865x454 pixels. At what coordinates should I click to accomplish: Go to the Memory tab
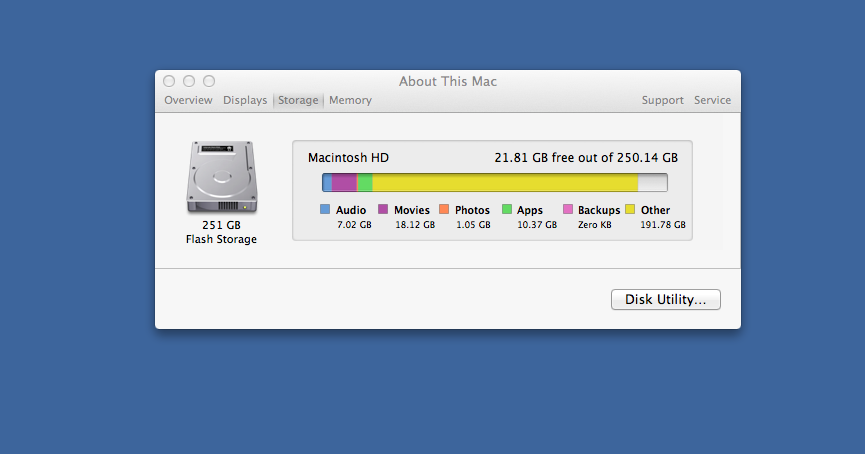[x=350, y=100]
